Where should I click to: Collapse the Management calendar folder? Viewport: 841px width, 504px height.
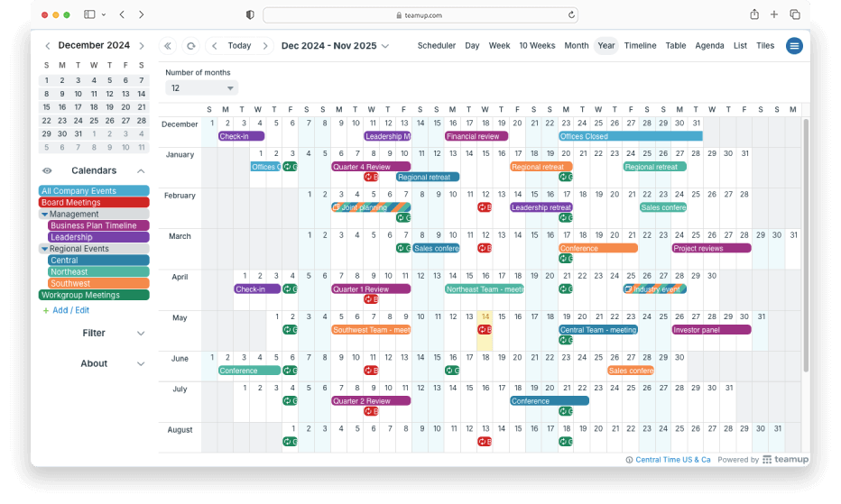[x=44, y=215]
